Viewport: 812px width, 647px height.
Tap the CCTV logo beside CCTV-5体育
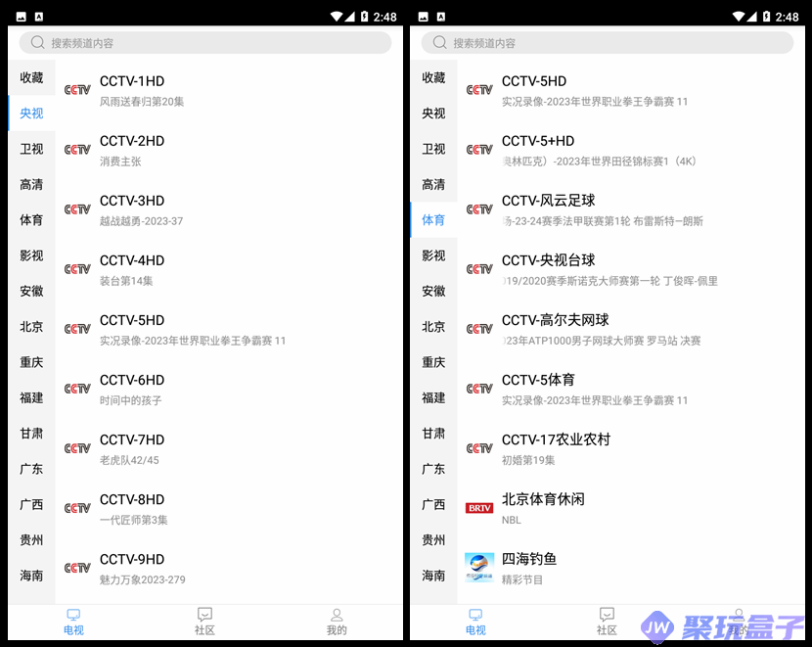[x=479, y=389]
